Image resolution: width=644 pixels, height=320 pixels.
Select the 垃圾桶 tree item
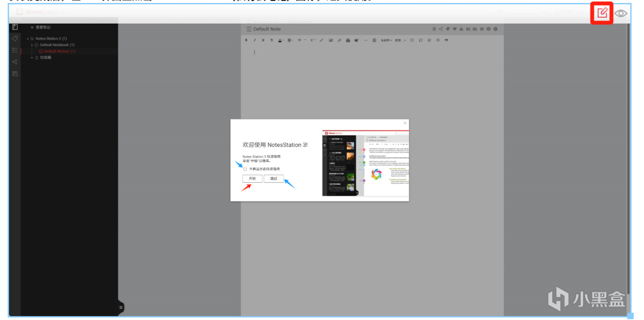pyautogui.click(x=46, y=58)
